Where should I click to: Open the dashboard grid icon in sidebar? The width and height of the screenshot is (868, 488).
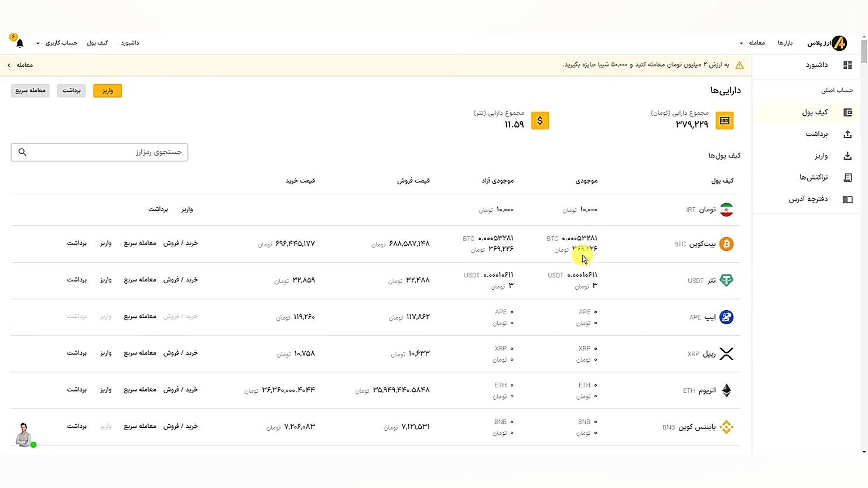pos(848,65)
